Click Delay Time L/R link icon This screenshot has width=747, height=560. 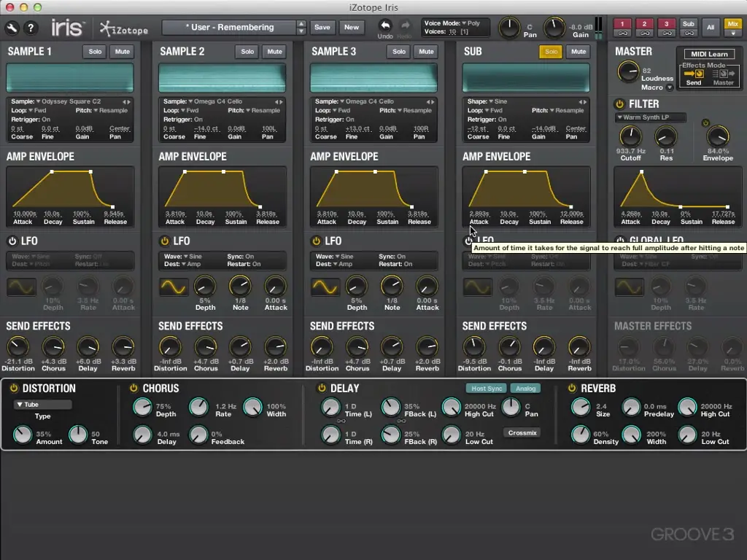341,421
